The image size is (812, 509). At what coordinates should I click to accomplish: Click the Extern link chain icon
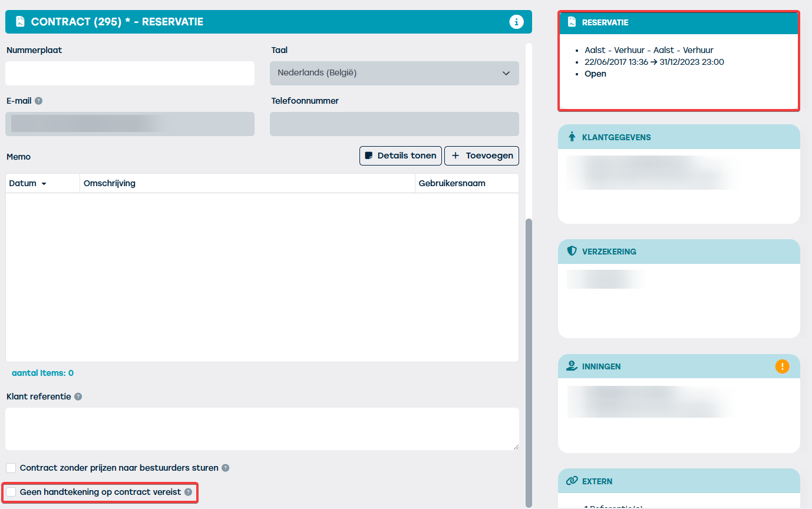(x=571, y=481)
